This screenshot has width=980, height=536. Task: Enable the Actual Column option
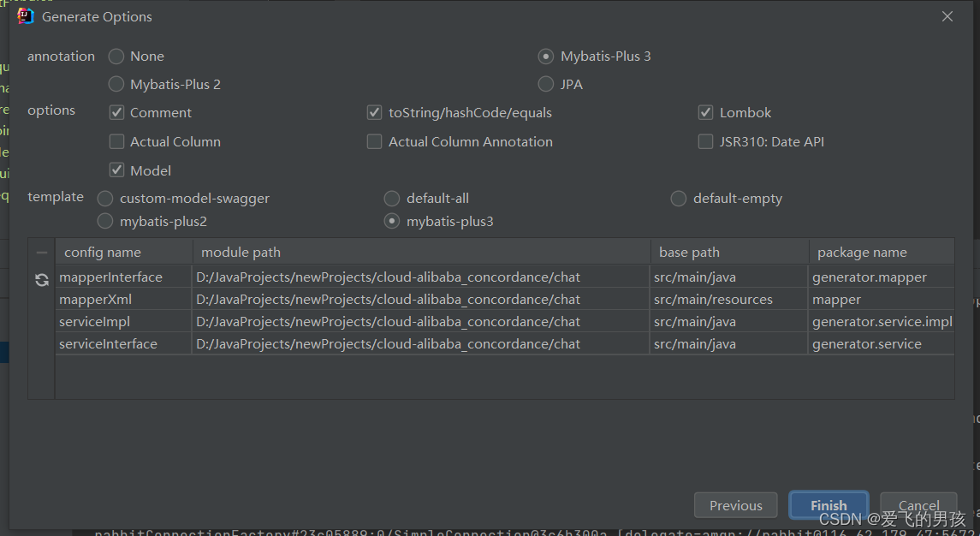[116, 141]
